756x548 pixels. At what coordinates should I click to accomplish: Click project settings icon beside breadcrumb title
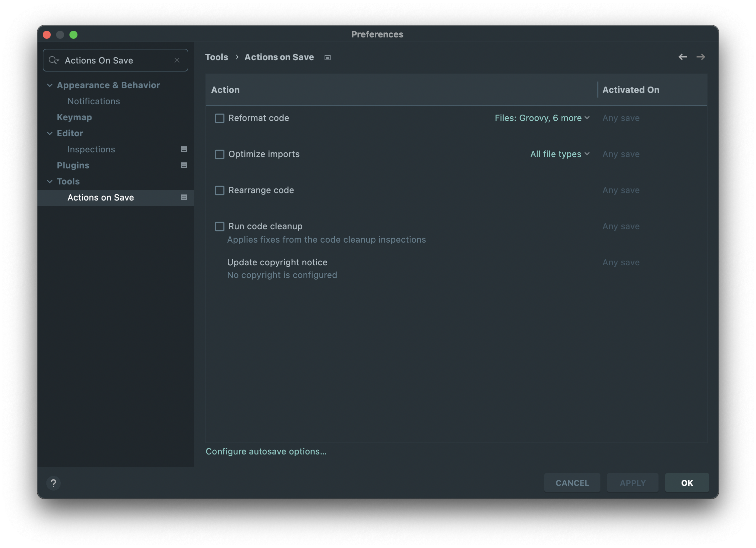328,57
